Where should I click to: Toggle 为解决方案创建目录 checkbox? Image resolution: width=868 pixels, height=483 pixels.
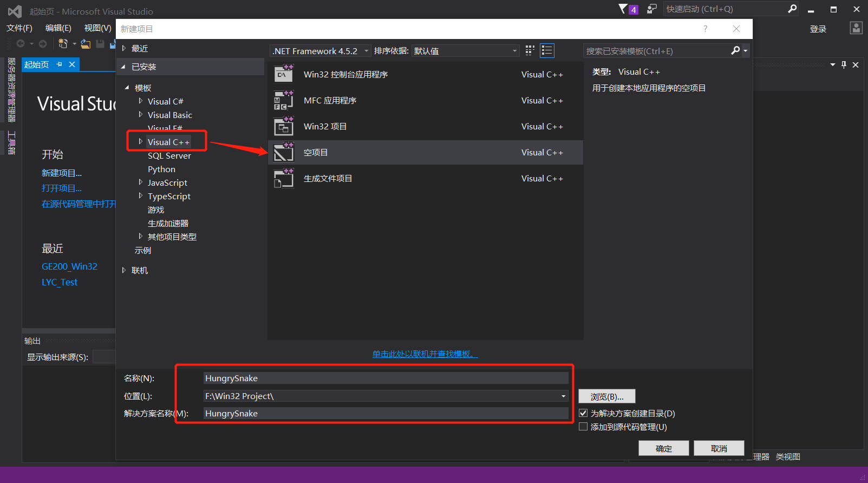tap(583, 413)
